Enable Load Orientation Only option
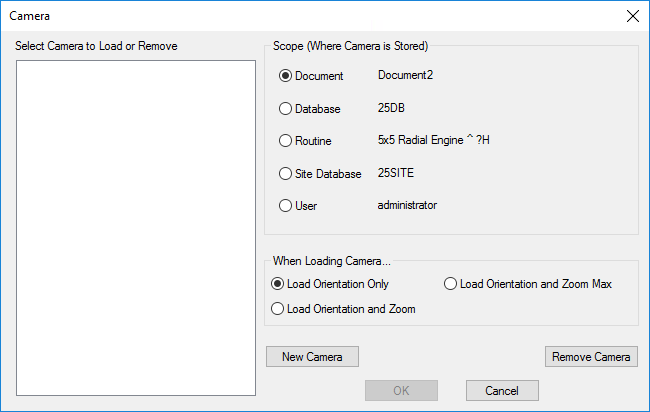The height and width of the screenshot is (412, 650). [278, 284]
